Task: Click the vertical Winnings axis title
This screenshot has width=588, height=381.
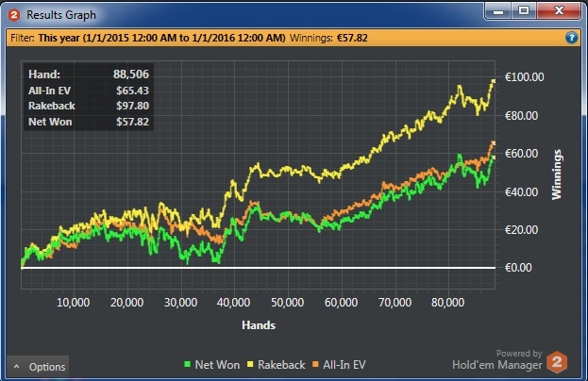Action: (x=557, y=174)
